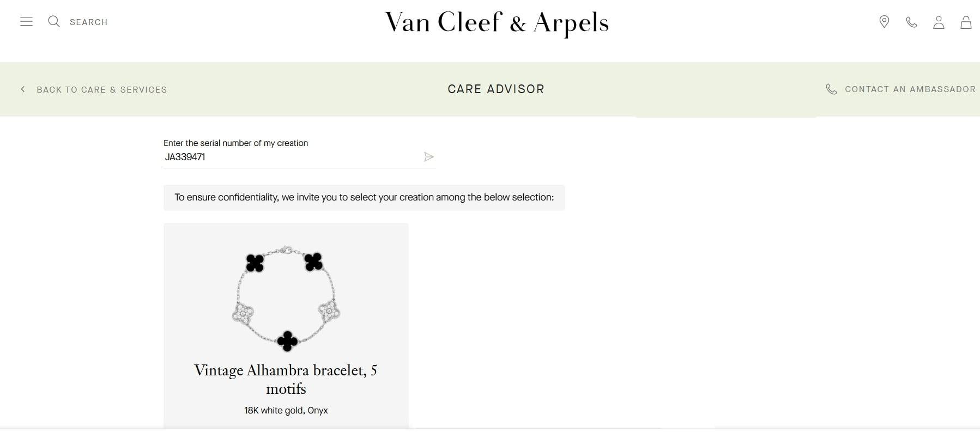
Task: Select the Vintage Alhambra bracelet image
Action: (x=286, y=299)
